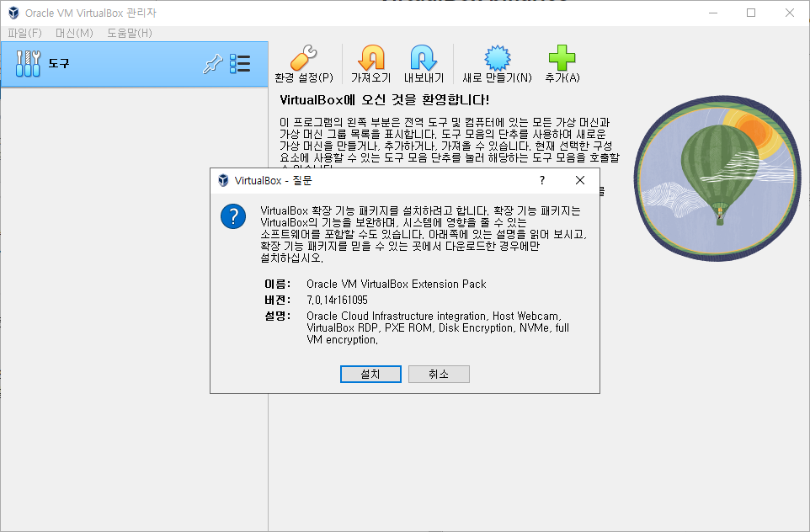The image size is (810, 532).
Task: Click the 설치 (Install) button
Action: click(x=370, y=374)
